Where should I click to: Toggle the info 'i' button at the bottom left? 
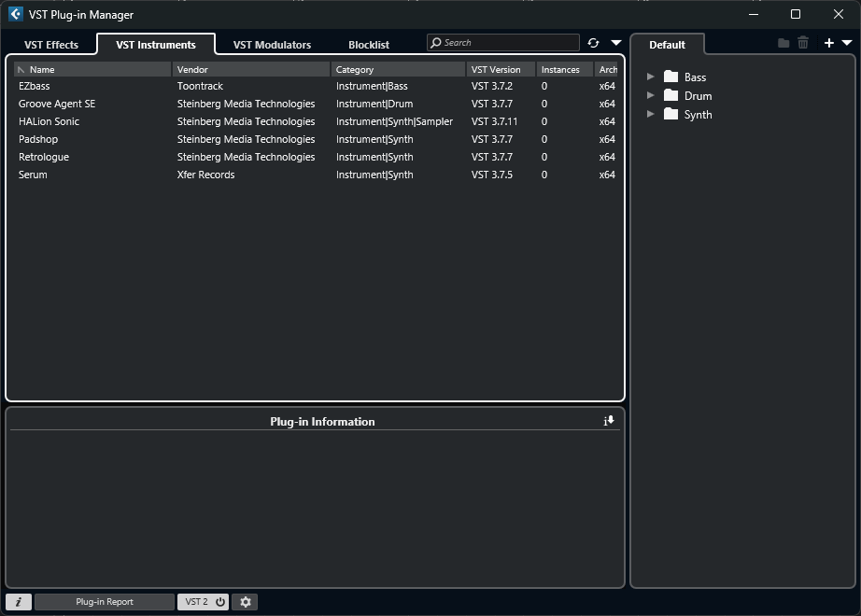pos(19,602)
